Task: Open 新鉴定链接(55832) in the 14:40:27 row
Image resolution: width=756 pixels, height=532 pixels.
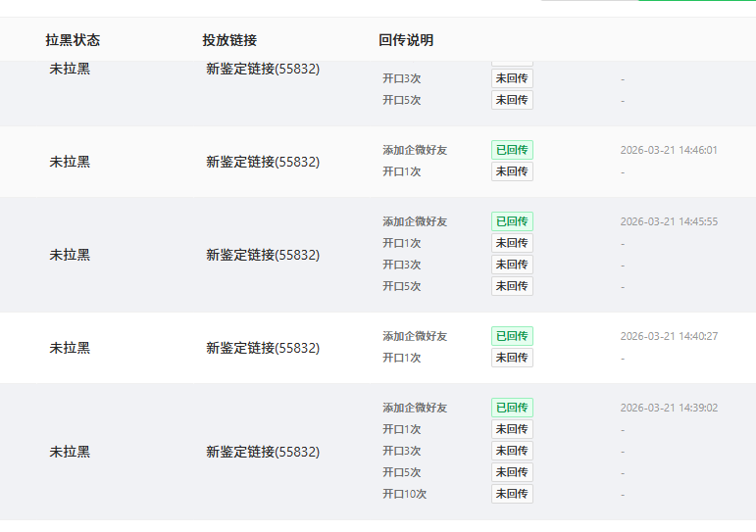Action: [x=263, y=348]
